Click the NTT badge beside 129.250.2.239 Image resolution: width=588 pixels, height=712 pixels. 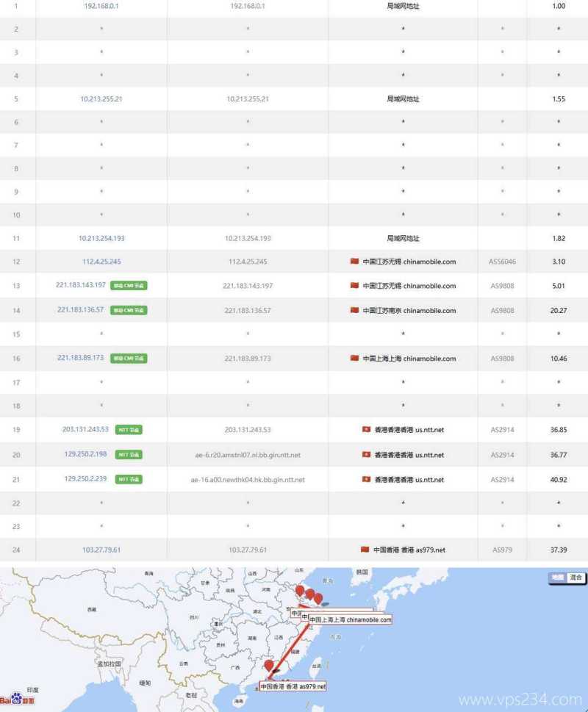[x=129, y=479]
